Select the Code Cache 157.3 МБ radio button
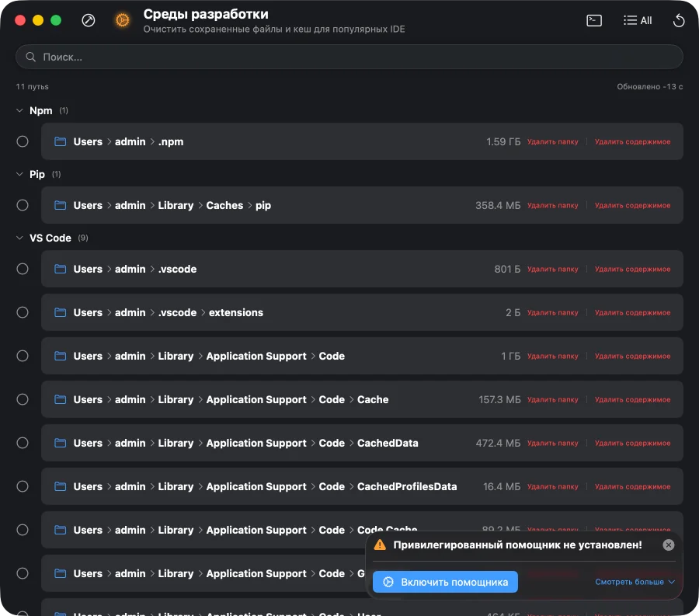The image size is (699, 616). (x=23, y=399)
